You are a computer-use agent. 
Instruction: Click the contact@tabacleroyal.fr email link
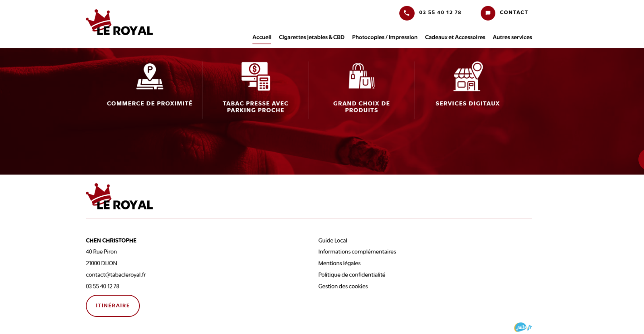click(116, 275)
